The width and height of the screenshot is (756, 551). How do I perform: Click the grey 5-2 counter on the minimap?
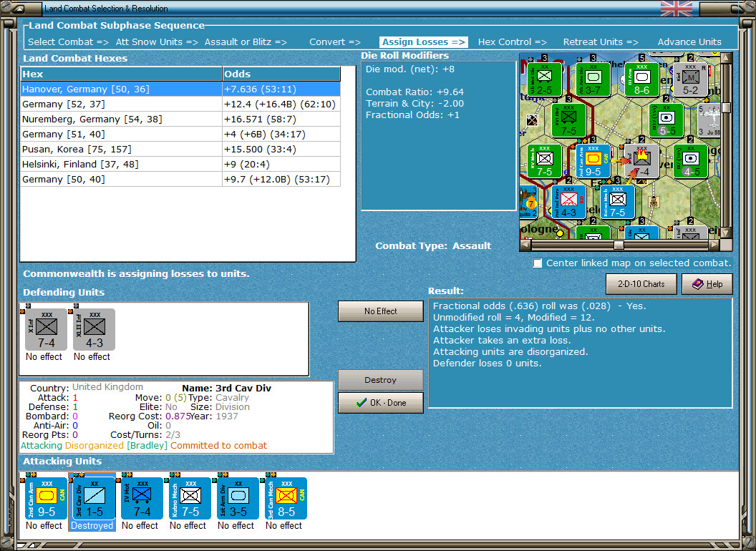click(x=690, y=79)
